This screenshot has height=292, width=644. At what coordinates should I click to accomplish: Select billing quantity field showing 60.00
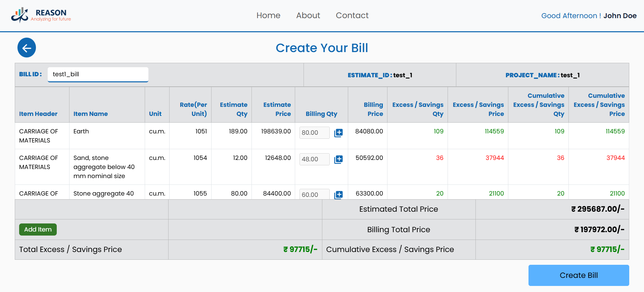tap(314, 195)
